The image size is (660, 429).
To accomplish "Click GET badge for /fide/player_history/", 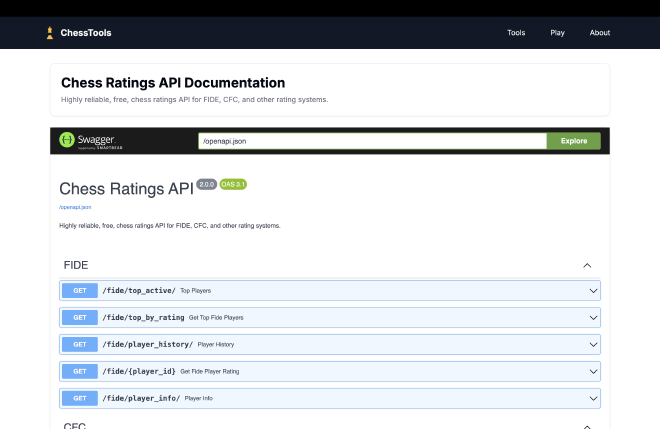I will pos(79,344).
